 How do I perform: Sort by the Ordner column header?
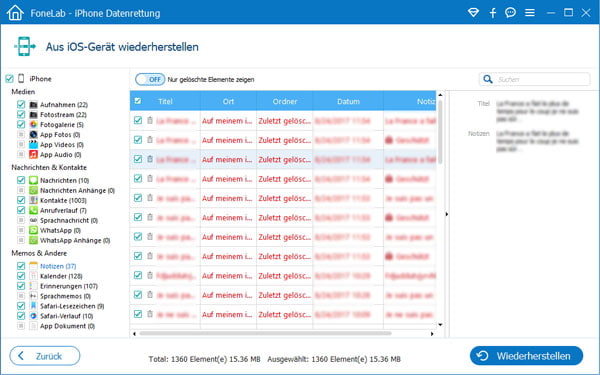pyautogui.click(x=285, y=101)
